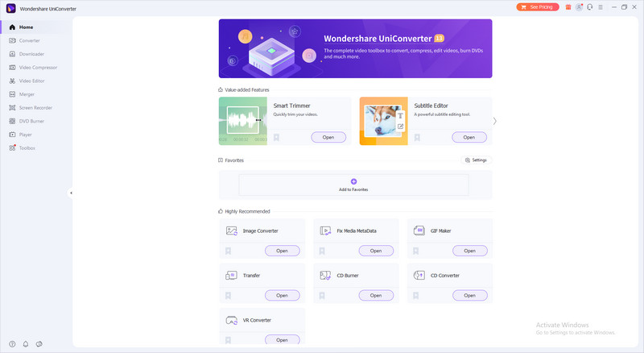Toggle the favorite bookmark on Image Converter
The width and height of the screenshot is (644, 353).
229,251
